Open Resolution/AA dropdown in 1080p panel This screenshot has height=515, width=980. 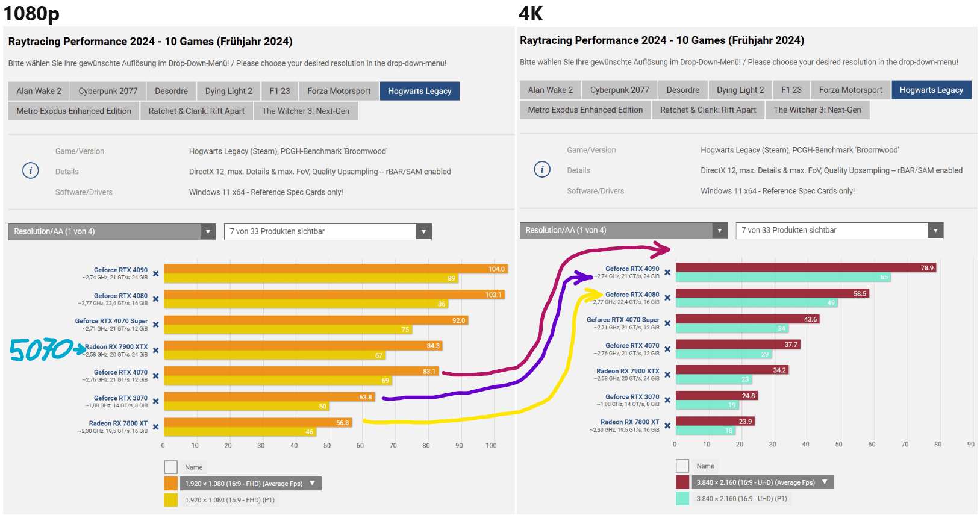click(112, 232)
